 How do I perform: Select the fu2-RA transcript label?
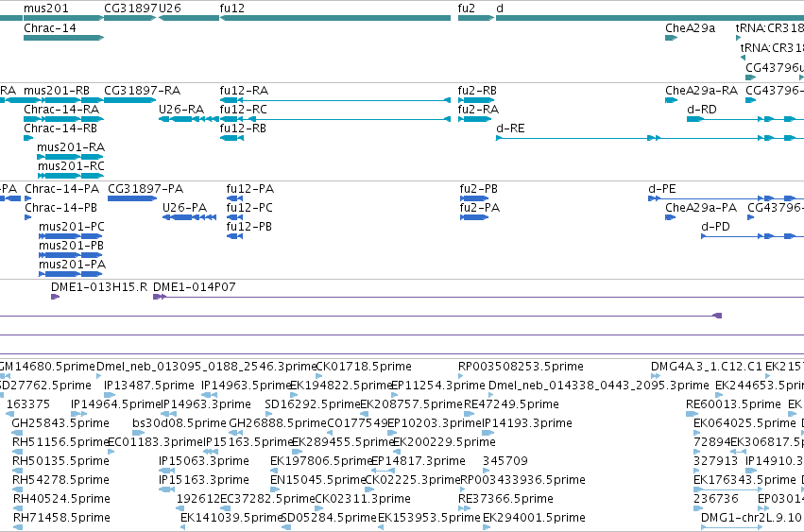[478, 110]
